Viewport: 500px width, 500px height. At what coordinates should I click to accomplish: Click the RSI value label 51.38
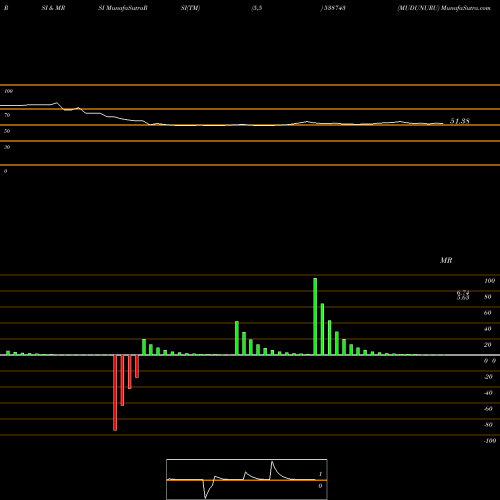[460, 121]
